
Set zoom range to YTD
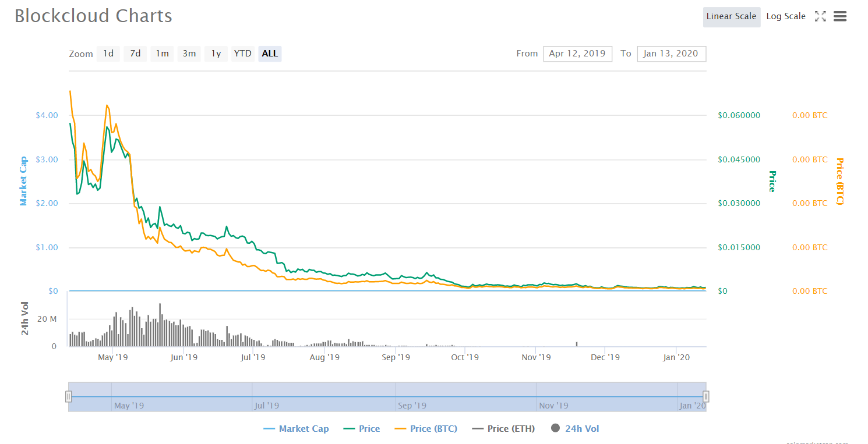[243, 54]
